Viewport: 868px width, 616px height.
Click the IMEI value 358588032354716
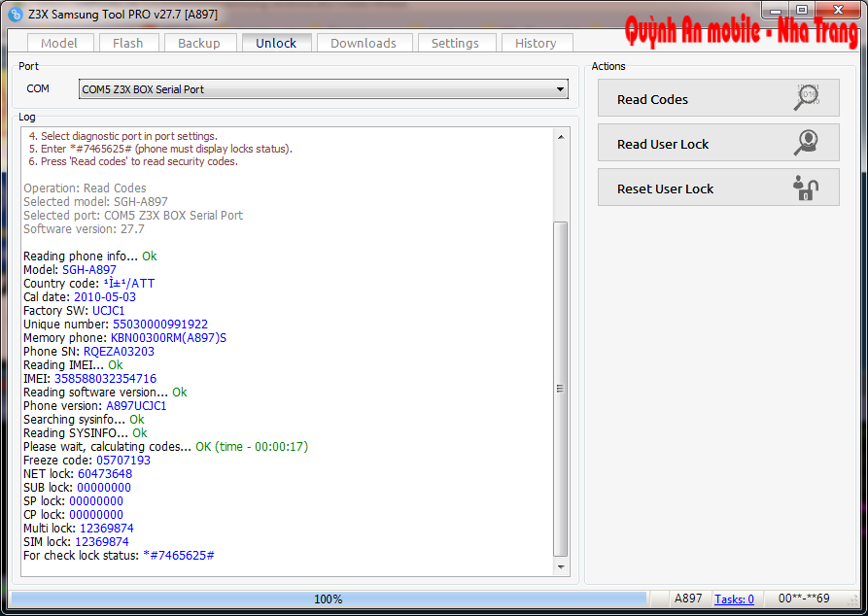(x=105, y=379)
